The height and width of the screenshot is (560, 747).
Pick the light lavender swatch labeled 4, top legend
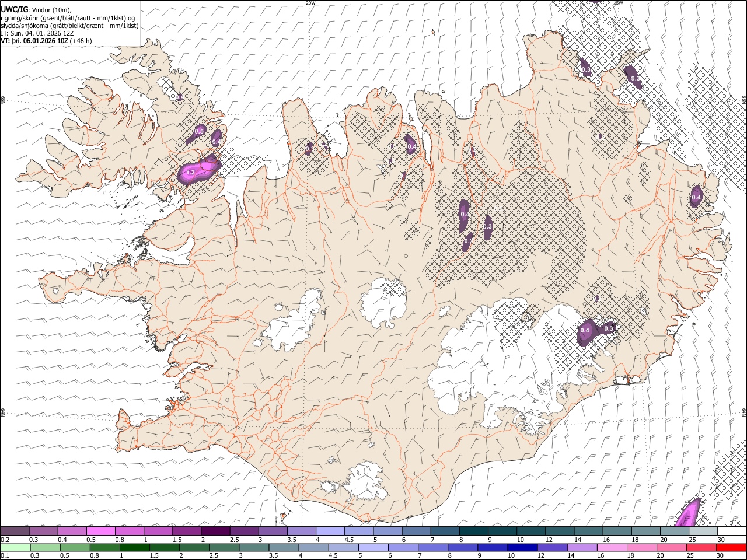(x=330, y=531)
